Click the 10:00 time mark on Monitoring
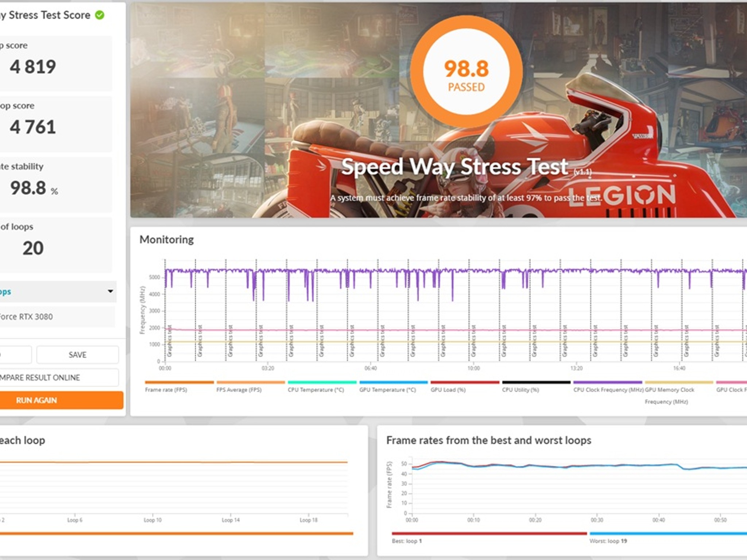Image resolution: width=747 pixels, height=560 pixels. 474,368
